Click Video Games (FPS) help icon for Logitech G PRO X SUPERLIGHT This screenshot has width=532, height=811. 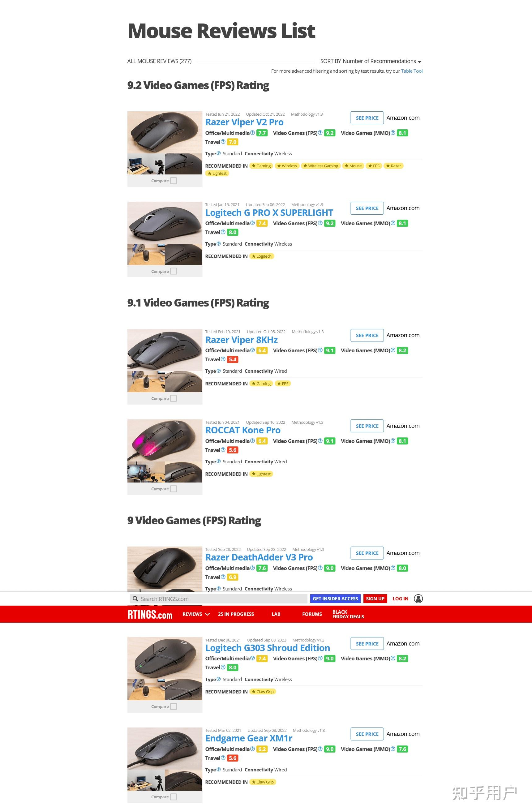[x=320, y=223]
